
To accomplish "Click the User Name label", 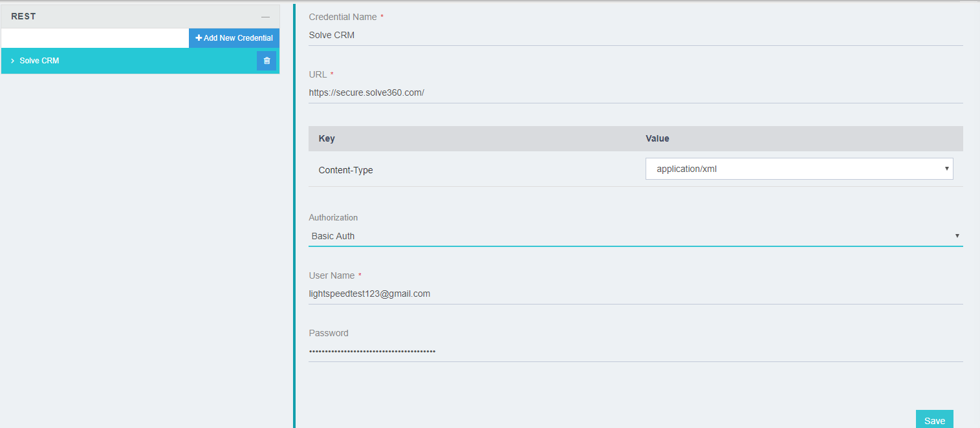I will pos(332,275).
